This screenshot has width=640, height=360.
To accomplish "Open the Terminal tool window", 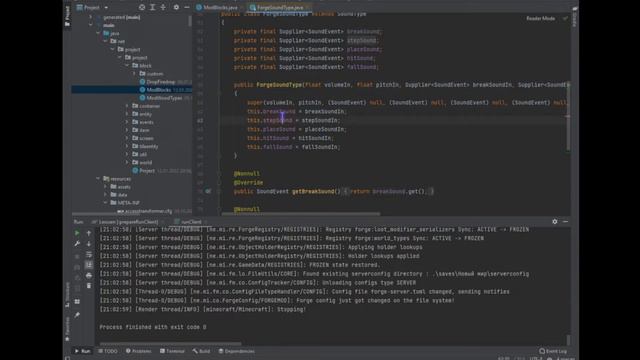I will (x=172, y=351).
